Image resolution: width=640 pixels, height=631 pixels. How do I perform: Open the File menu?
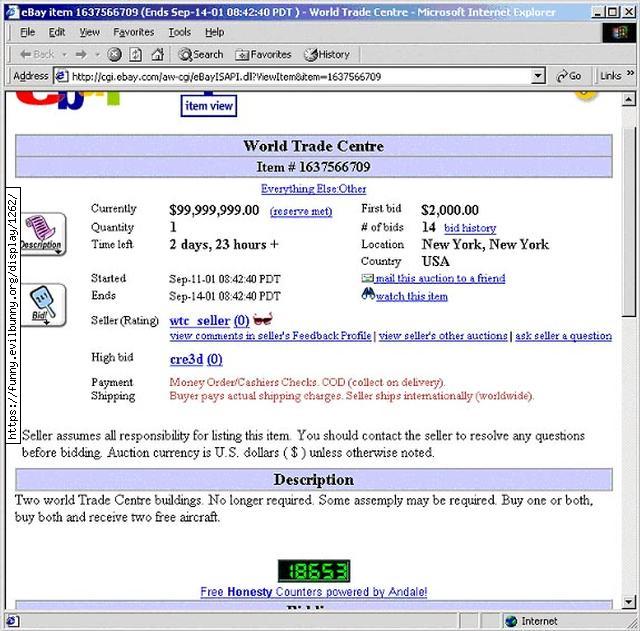pos(27,32)
